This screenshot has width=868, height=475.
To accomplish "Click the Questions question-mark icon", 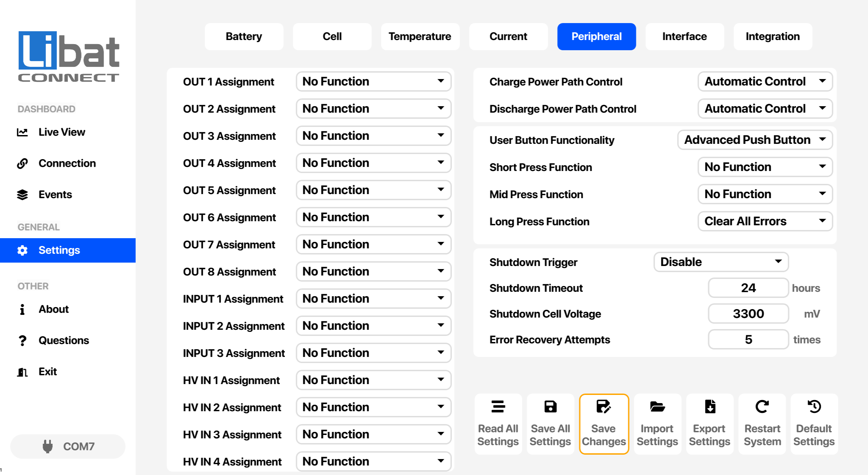I will click(22, 341).
